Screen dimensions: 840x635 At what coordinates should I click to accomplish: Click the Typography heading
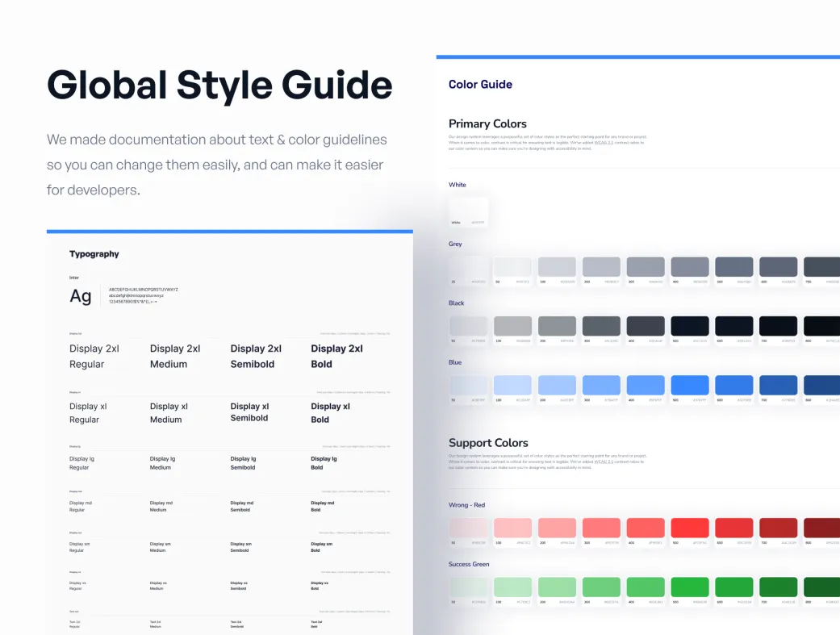click(94, 254)
